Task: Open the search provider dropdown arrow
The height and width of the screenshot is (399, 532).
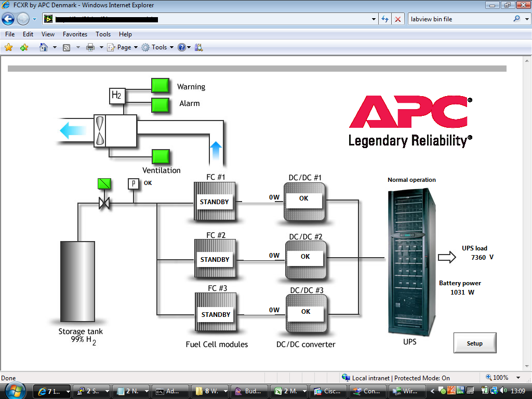Action: tap(527, 19)
